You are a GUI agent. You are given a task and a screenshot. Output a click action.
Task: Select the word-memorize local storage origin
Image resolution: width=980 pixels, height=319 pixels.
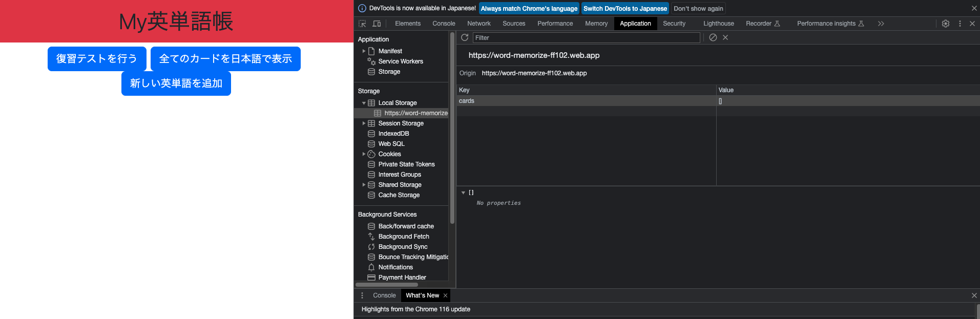(416, 113)
